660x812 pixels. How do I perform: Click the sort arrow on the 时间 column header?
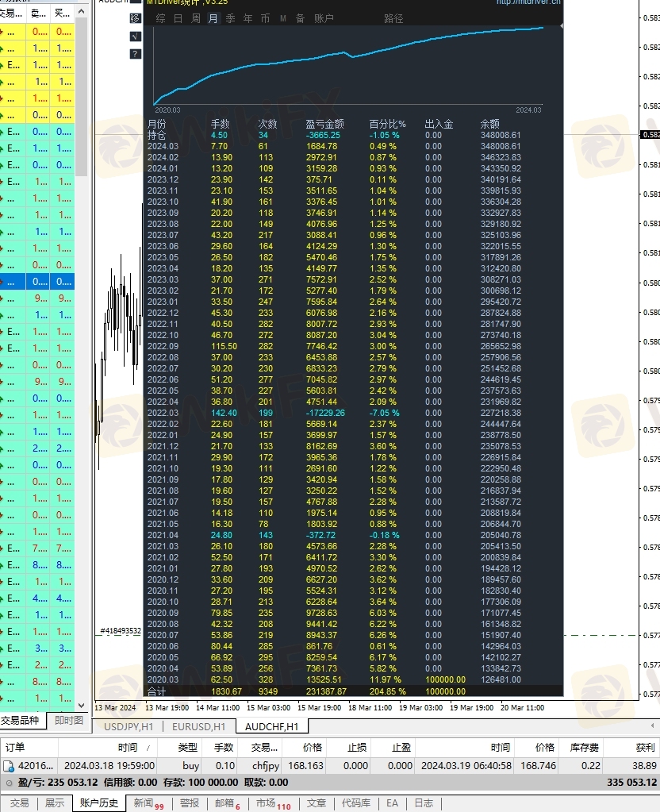coord(148,748)
